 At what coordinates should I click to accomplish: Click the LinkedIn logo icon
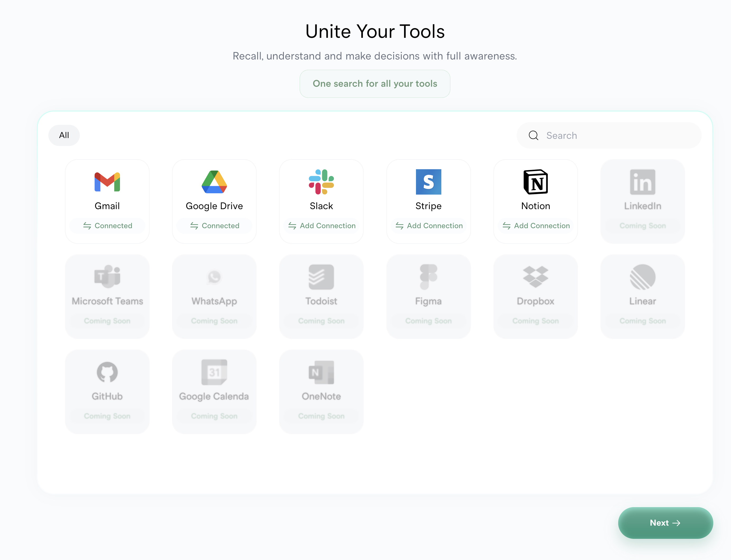click(642, 182)
